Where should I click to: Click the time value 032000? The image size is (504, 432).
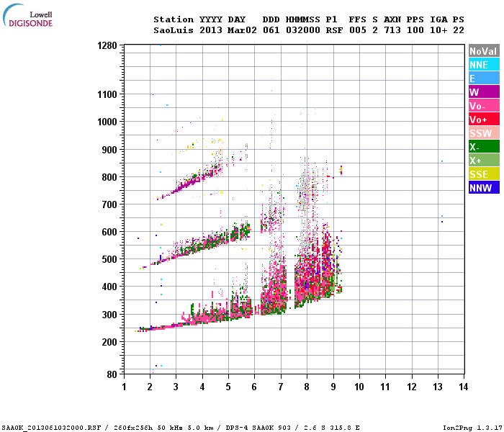click(x=303, y=30)
